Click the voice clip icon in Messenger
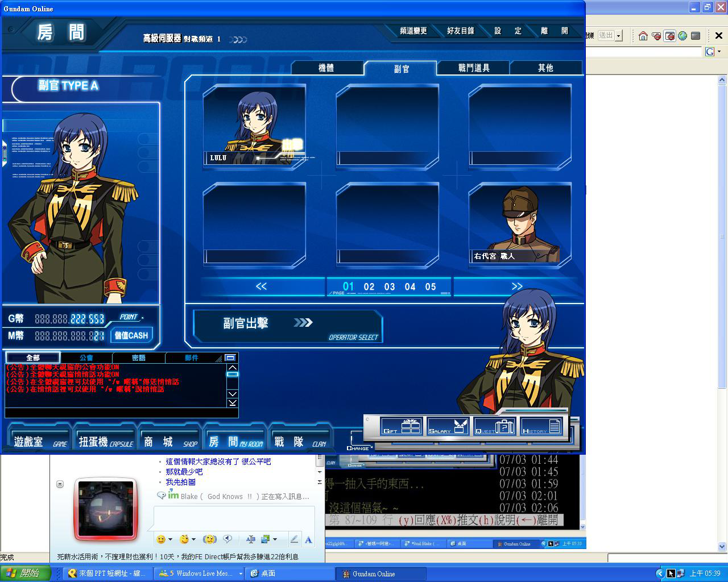The height and width of the screenshot is (582, 728). pos(227,539)
